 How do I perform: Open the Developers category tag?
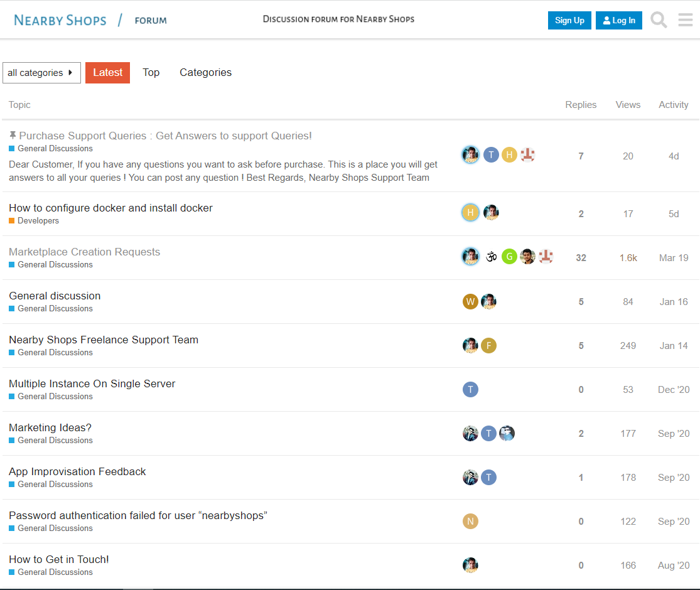[x=38, y=221]
